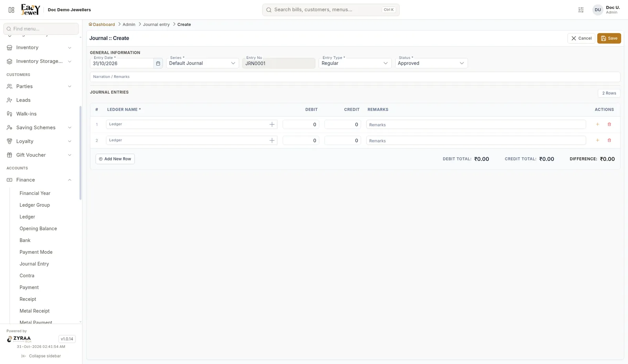This screenshot has height=364, width=628.
Task: Open the settings sliders icon in the header
Action: pyautogui.click(x=581, y=10)
